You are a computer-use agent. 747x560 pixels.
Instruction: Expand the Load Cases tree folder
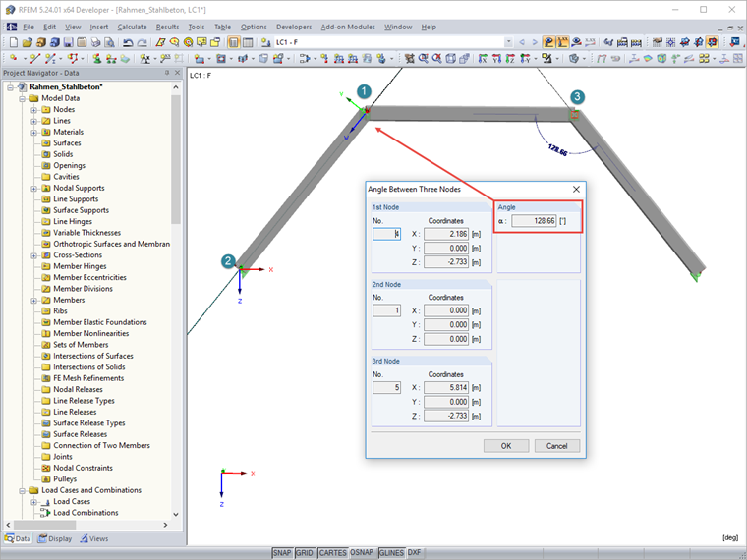coord(33,502)
